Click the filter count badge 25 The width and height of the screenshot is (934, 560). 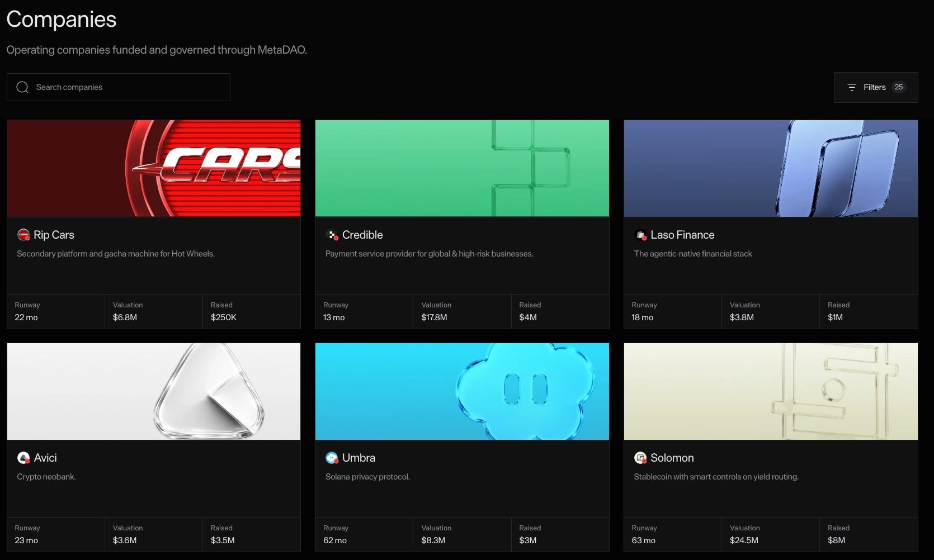tap(899, 87)
